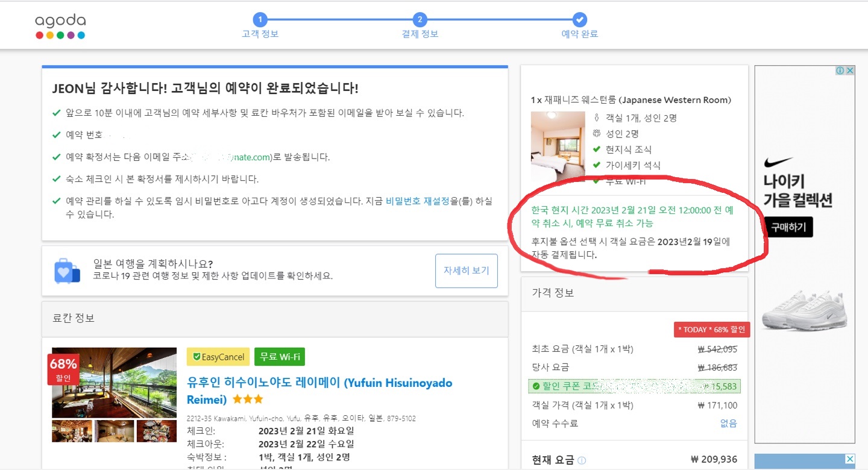Select the 체크아웃 date 2023년 2월 22일 수요일
The height and width of the screenshot is (470, 868).
[306, 444]
